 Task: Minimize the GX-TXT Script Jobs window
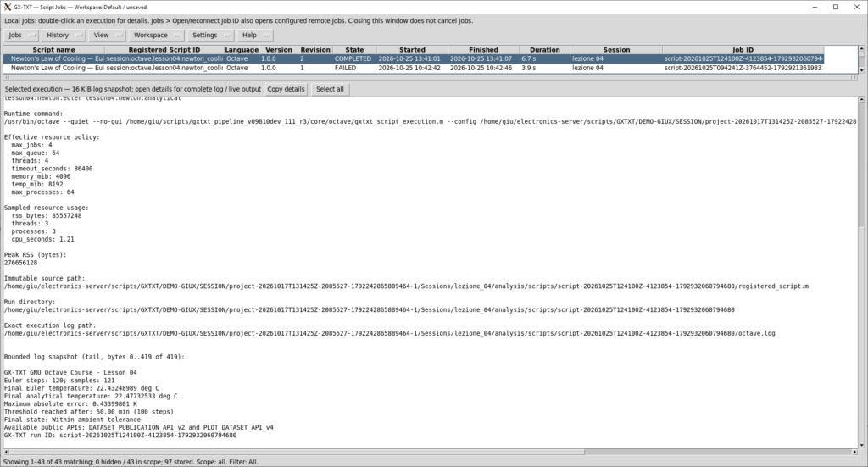coord(815,7)
